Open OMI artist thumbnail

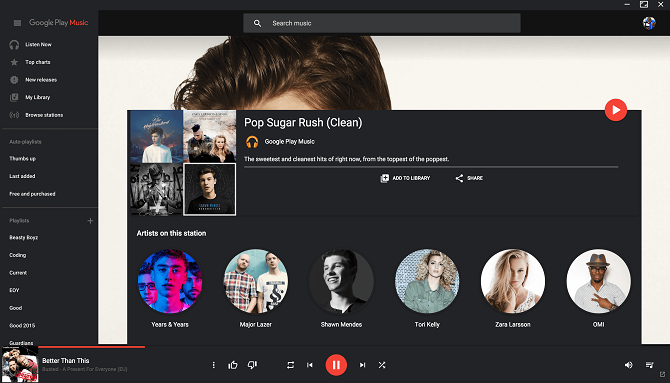[x=599, y=281]
